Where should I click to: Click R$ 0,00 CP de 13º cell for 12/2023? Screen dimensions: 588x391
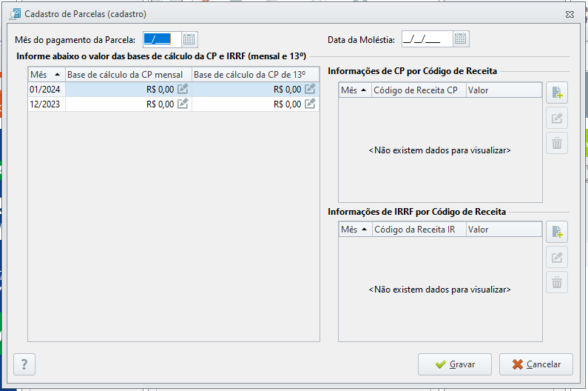[x=255, y=104]
